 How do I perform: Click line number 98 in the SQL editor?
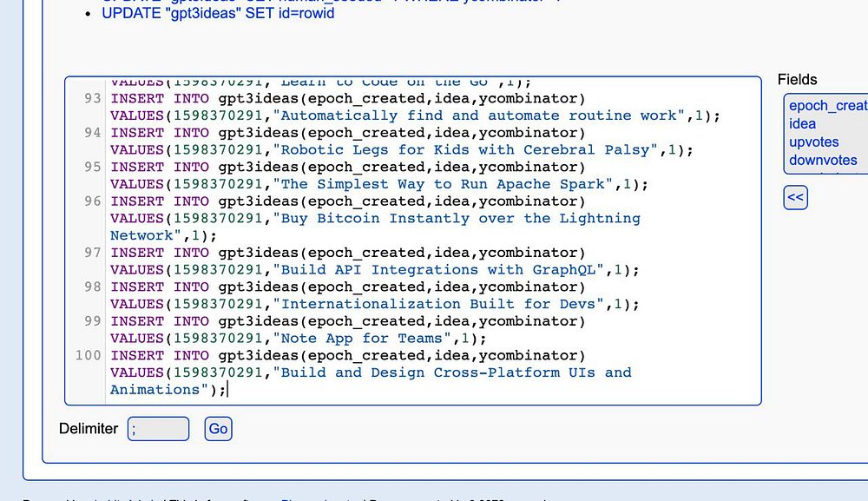coord(93,287)
